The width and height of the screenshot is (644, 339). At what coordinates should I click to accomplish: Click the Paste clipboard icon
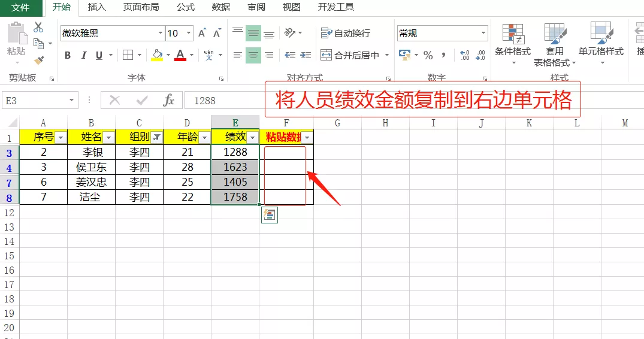[16, 33]
